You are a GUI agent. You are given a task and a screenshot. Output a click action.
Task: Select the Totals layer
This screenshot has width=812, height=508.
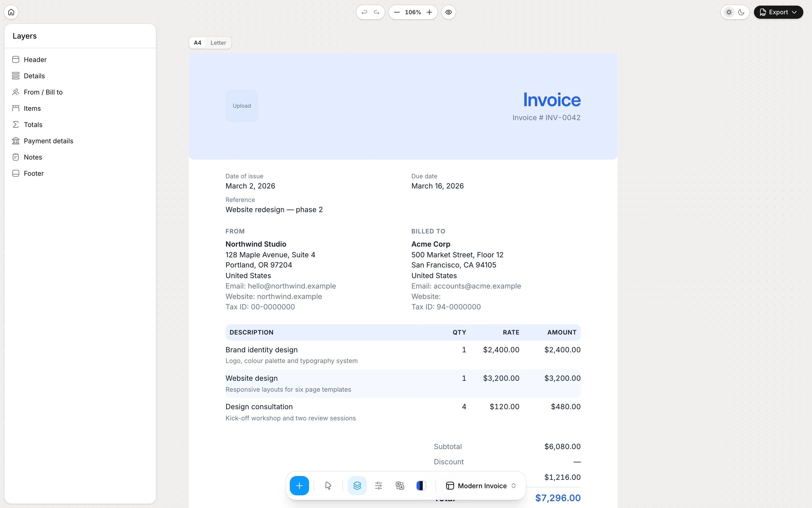tap(80, 125)
